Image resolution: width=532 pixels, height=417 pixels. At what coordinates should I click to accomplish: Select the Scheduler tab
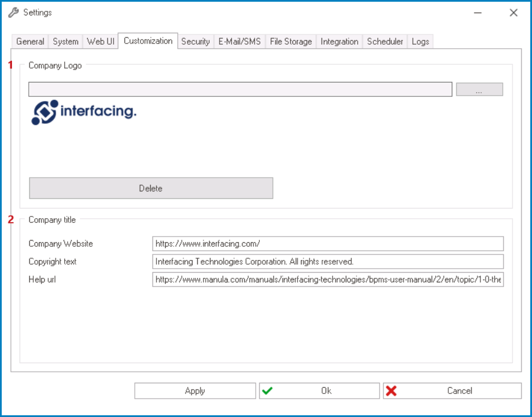coord(385,41)
